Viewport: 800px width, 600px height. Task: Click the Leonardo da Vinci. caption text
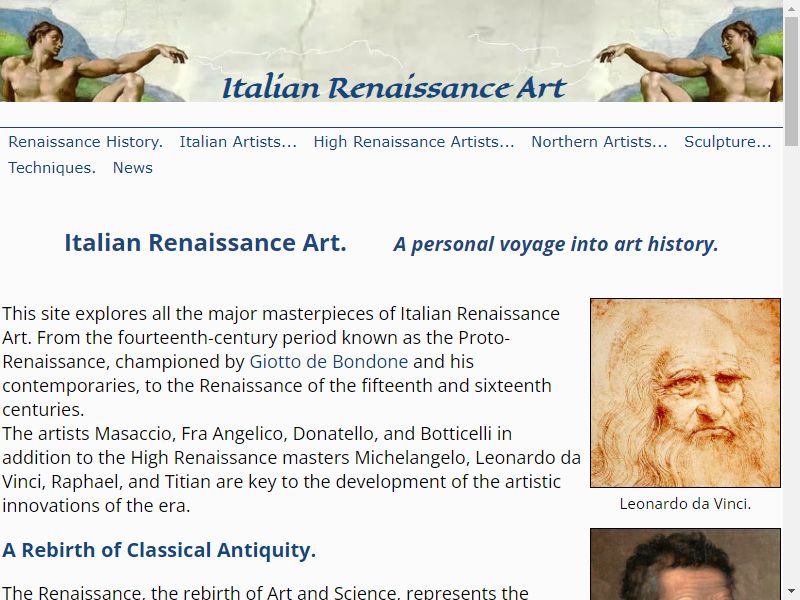pyautogui.click(x=685, y=504)
